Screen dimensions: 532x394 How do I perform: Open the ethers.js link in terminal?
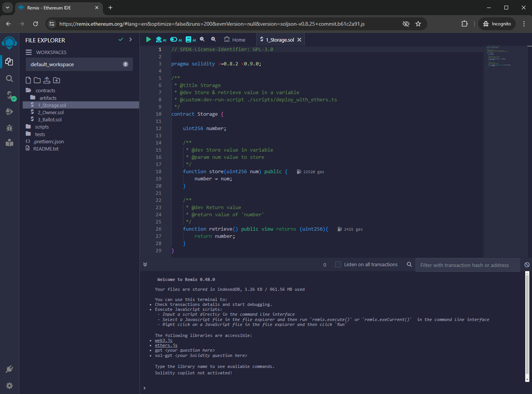(x=166, y=345)
